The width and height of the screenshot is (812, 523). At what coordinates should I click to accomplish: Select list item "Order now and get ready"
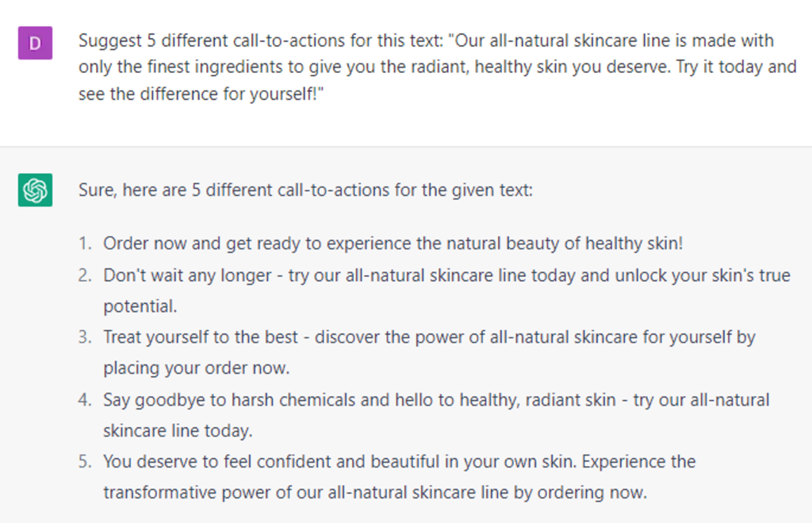point(393,244)
